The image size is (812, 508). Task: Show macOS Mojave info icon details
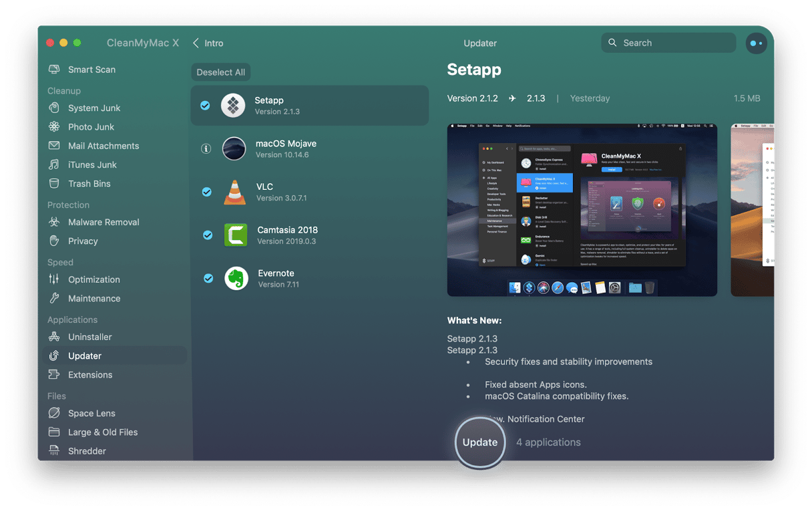tap(206, 148)
